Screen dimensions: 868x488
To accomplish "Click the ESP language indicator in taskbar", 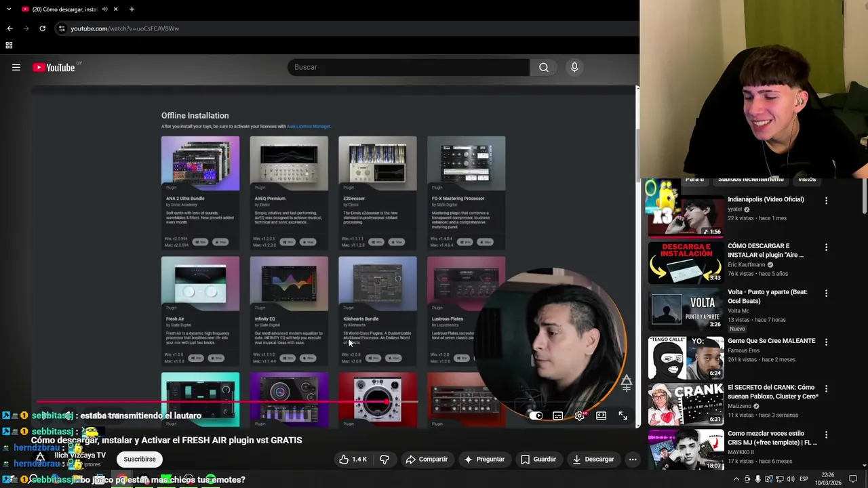I will (x=804, y=479).
